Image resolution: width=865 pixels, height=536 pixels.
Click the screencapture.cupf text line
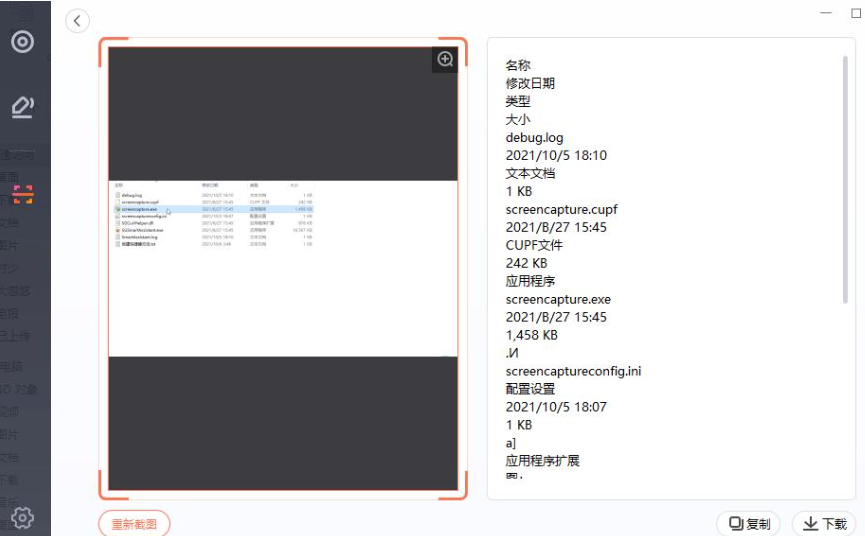(562, 209)
